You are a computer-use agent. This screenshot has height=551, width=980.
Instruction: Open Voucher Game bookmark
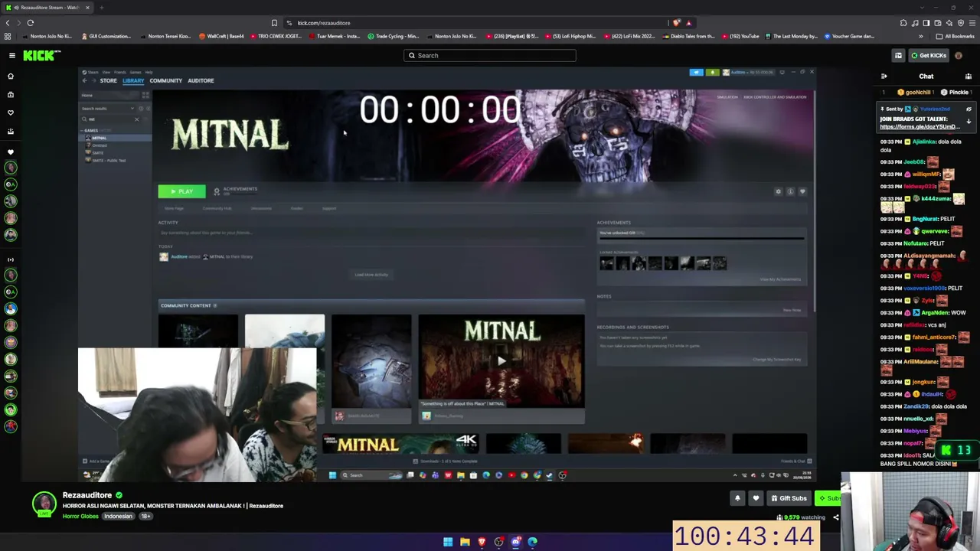point(848,36)
